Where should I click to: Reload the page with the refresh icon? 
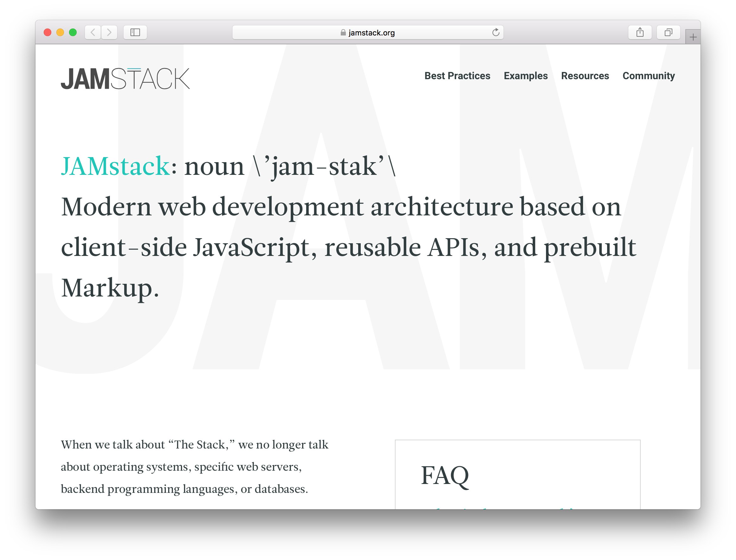(496, 32)
